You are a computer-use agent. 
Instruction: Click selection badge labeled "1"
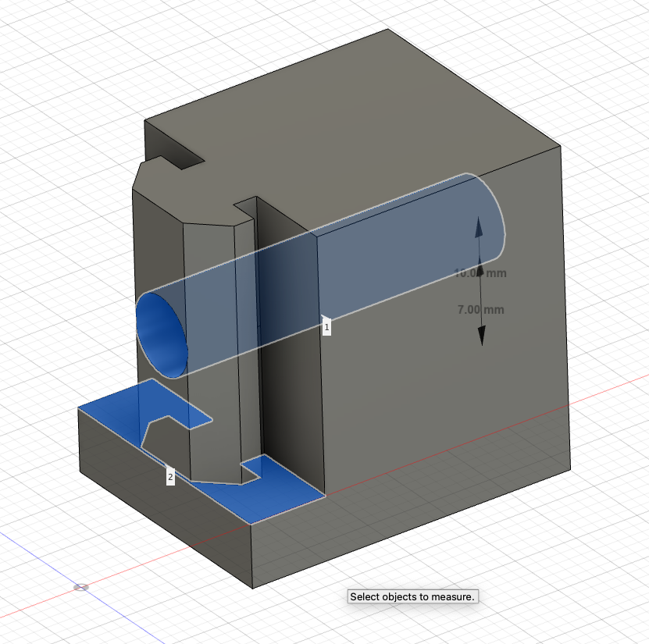(326, 326)
